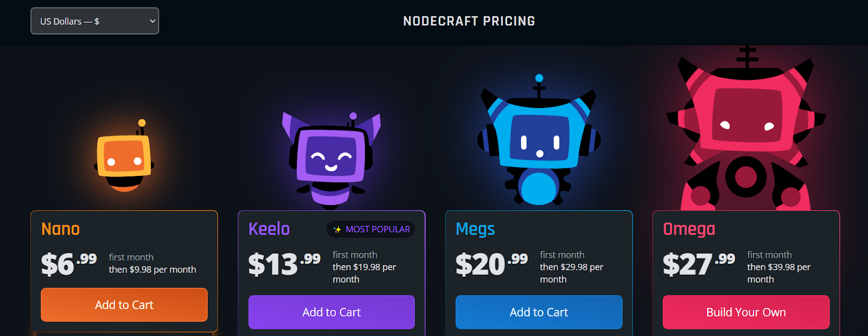The width and height of the screenshot is (868, 336).
Task: Click the Most Popular badge
Action: (371, 230)
